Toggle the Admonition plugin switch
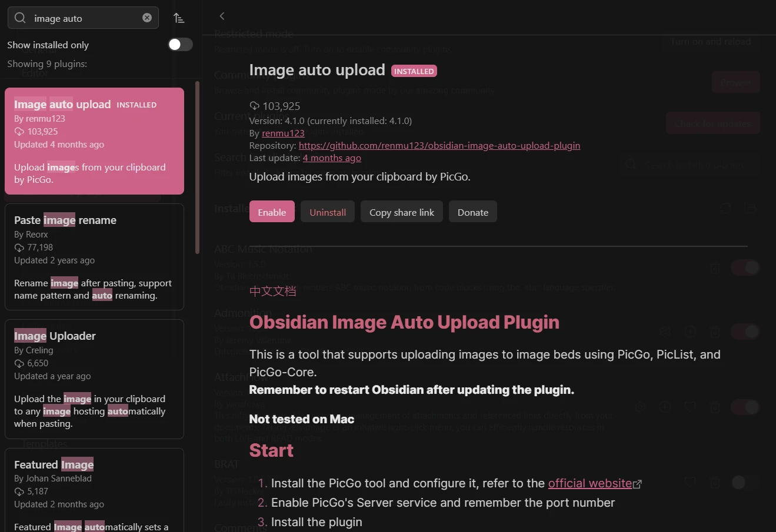776x532 pixels. tap(745, 332)
